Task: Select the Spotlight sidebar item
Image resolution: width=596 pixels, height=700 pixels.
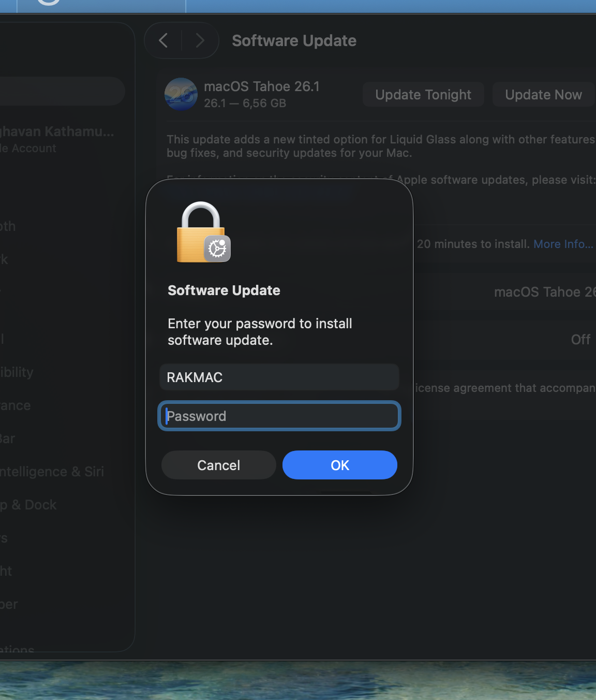Action: (6, 571)
